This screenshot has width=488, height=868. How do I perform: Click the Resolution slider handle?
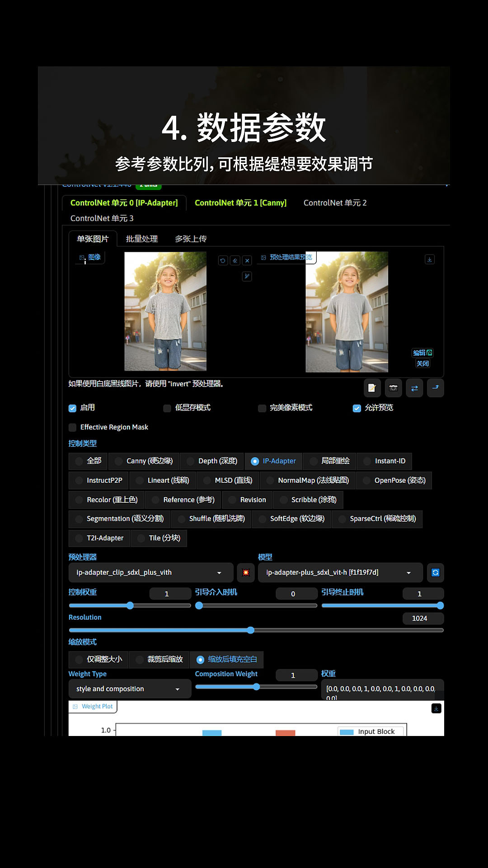251,630
